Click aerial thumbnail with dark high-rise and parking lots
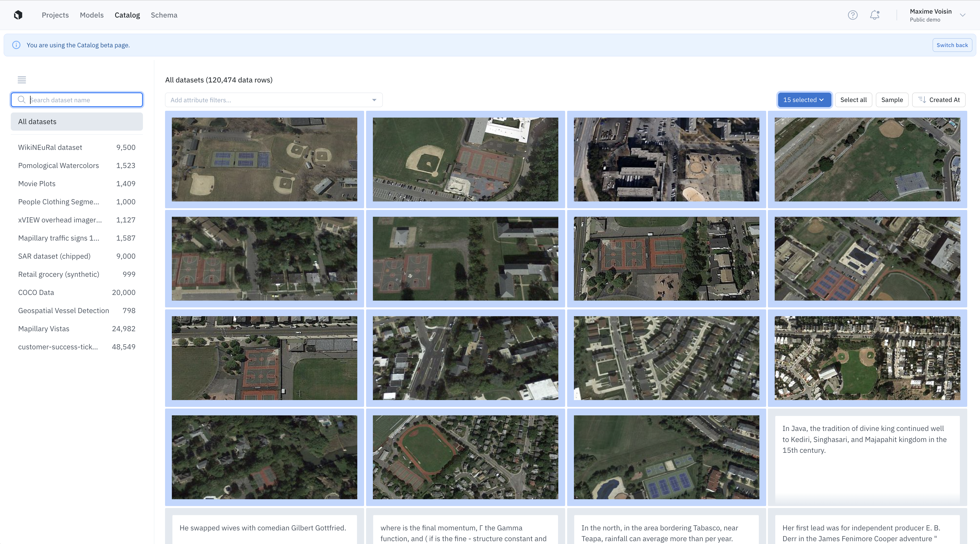The image size is (980, 544). [666, 159]
